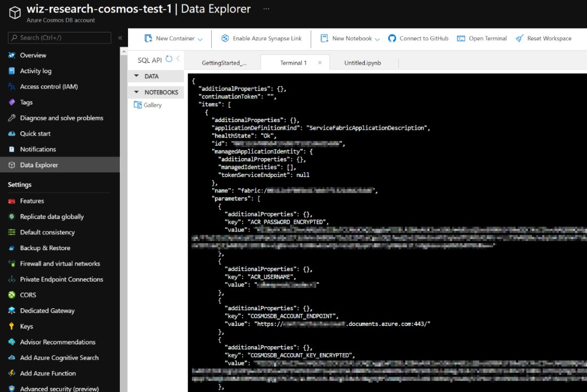Click Connect to GitHub
Image resolution: width=587 pixels, height=392 pixels.
(x=418, y=38)
